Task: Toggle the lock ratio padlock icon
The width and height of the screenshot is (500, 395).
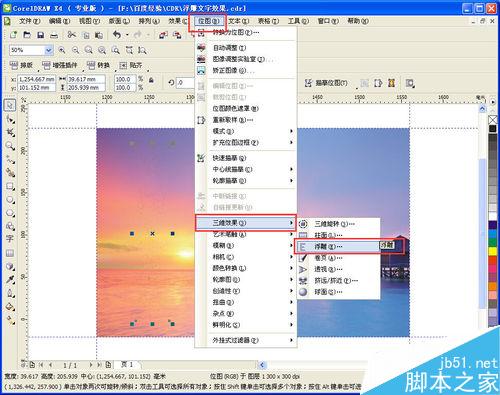Action: tap(151, 80)
